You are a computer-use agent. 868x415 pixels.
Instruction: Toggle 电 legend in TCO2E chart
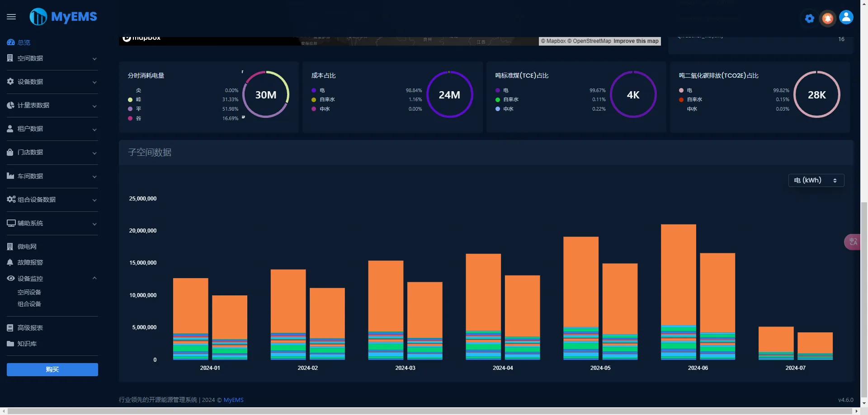click(x=685, y=90)
